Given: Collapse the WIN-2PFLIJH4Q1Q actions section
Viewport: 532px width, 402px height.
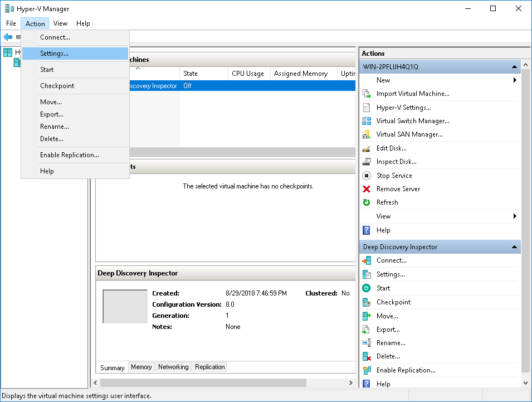Looking at the screenshot, I should pyautogui.click(x=514, y=67).
